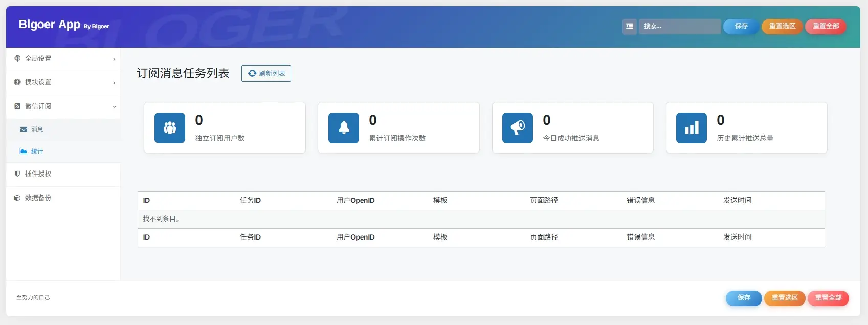Screen dimensions: 868x325
Task: Click the top ID column header
Action: point(146,201)
